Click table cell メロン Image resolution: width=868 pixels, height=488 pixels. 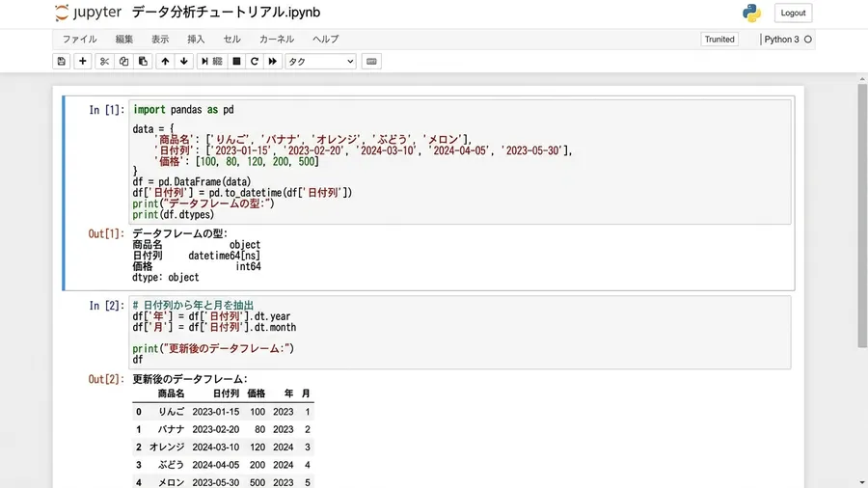(x=171, y=482)
